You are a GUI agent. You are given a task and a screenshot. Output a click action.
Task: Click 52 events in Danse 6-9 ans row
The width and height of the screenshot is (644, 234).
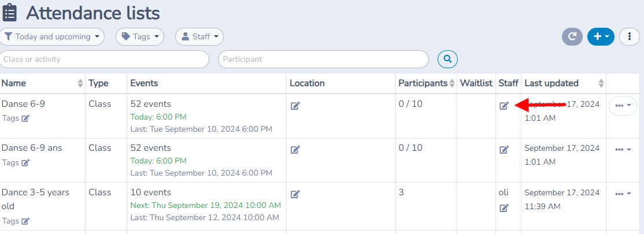coord(151,148)
